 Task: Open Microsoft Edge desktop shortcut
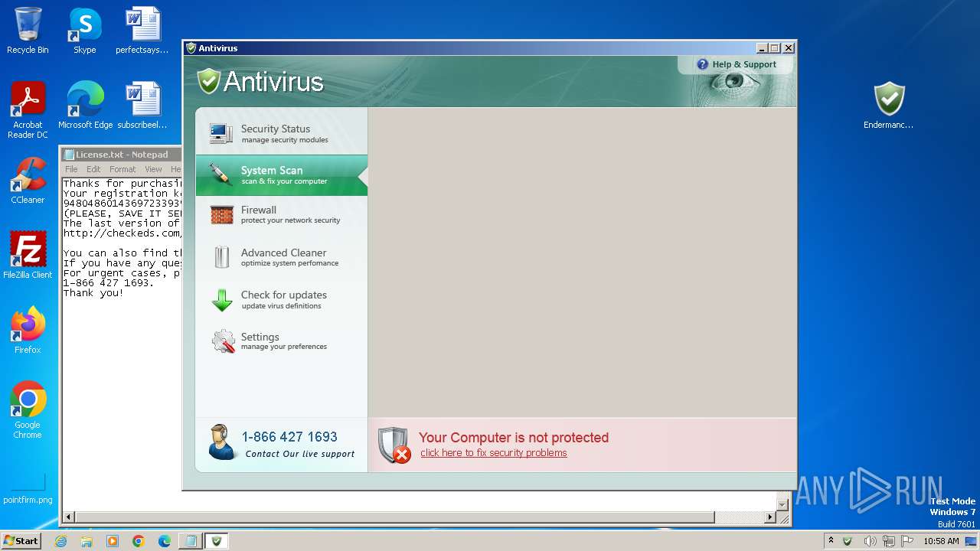85,106
